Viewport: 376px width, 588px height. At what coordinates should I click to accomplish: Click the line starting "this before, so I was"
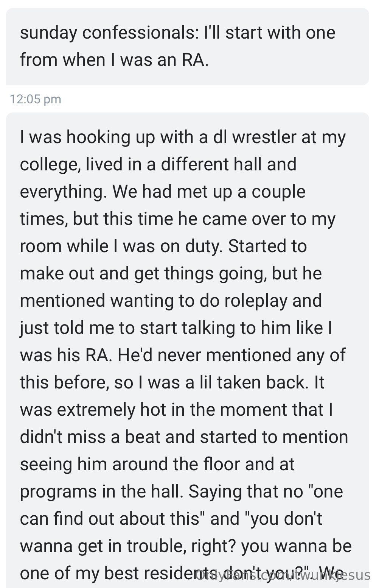coord(172,382)
